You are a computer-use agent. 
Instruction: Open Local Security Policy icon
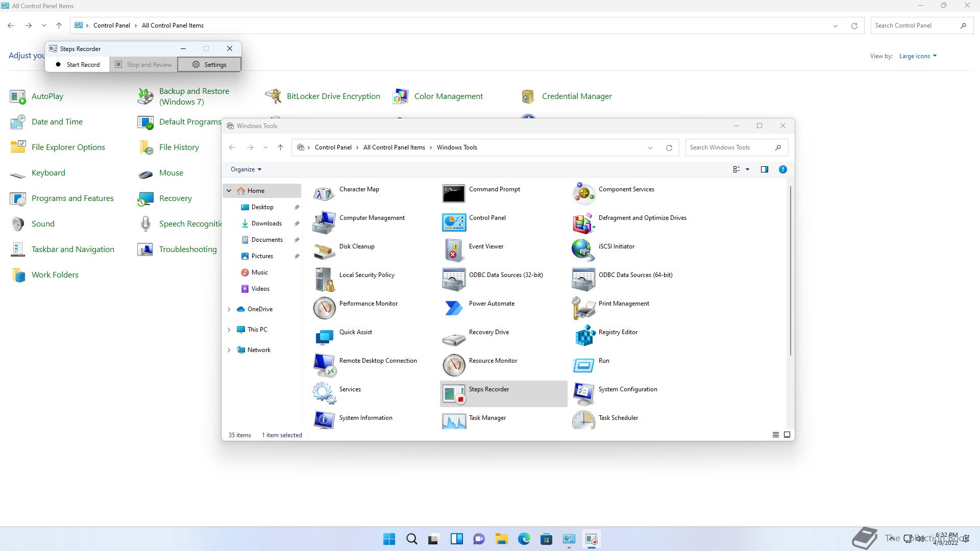point(324,280)
